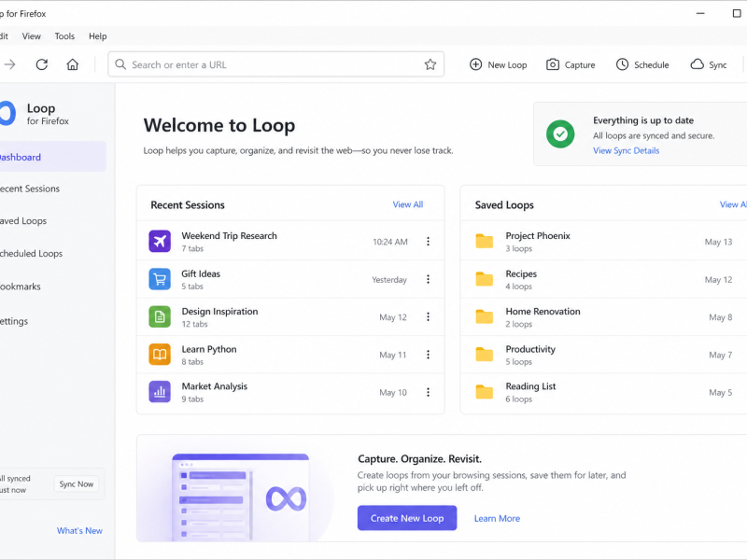This screenshot has width=747, height=560.
Task: Open the What's New link
Action: pos(79,530)
